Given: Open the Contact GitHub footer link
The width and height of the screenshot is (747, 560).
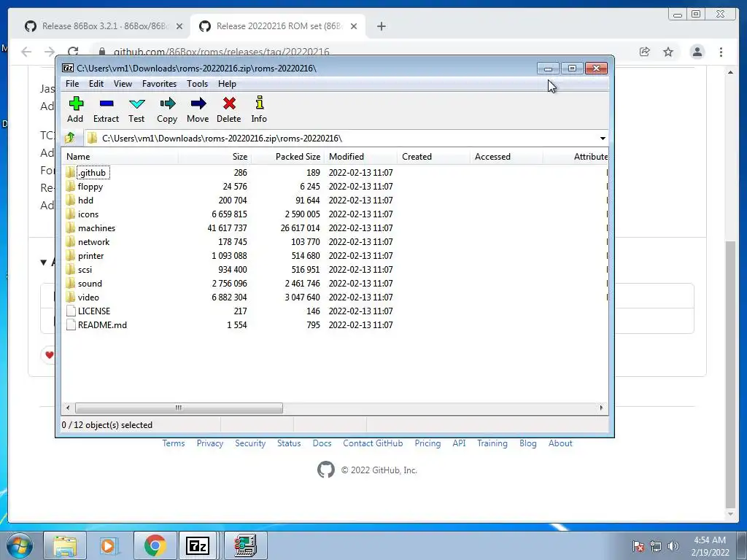Looking at the screenshot, I should point(373,443).
